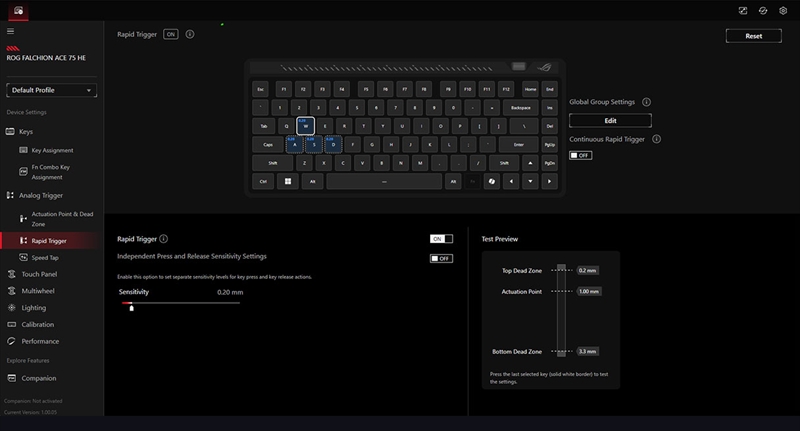Enable Independent Press and Release Sensitivity toggle
The width and height of the screenshot is (800, 431).
[441, 258]
